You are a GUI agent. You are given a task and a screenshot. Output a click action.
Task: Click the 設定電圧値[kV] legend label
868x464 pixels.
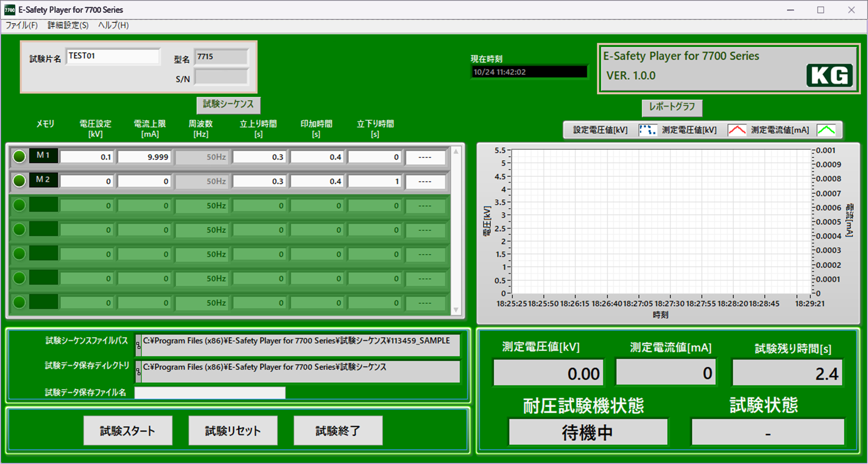point(600,130)
